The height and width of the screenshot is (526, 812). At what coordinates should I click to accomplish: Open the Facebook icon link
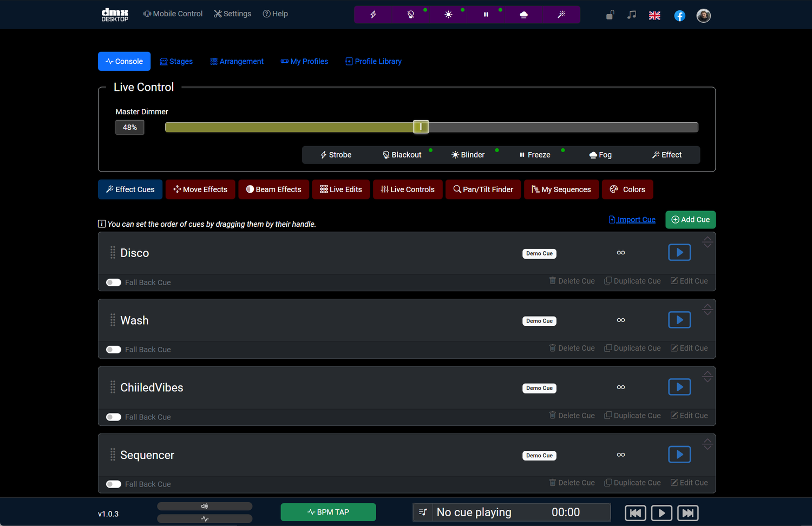click(679, 16)
